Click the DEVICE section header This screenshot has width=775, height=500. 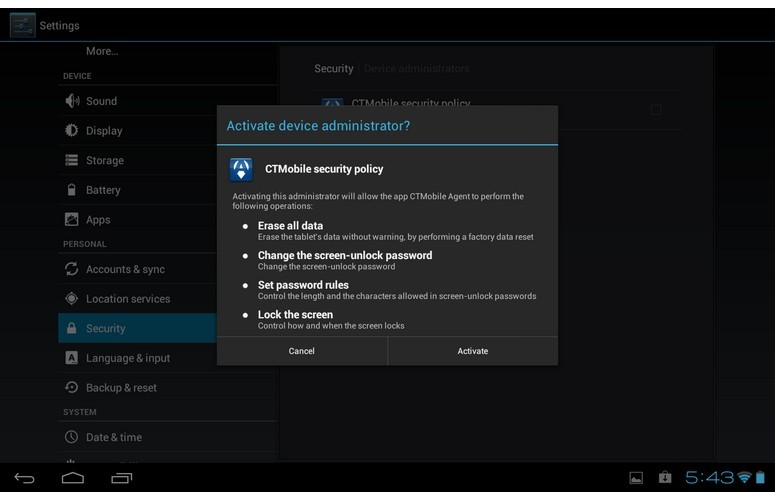[x=77, y=76]
